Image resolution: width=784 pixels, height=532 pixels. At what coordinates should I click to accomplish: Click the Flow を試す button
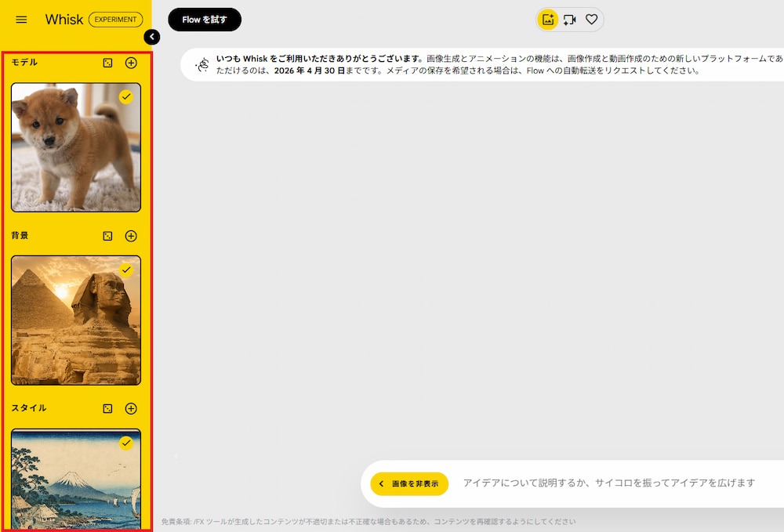click(x=205, y=20)
